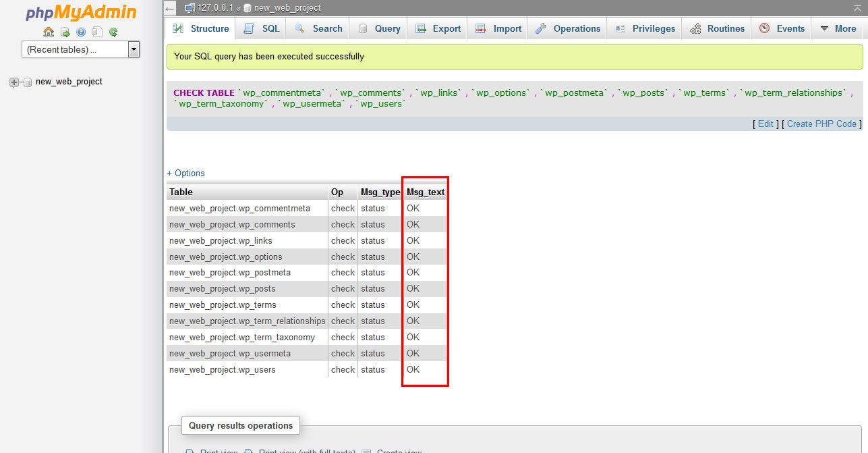Click the Create PHP Code link
The width and height of the screenshot is (868, 453).
coord(821,124)
